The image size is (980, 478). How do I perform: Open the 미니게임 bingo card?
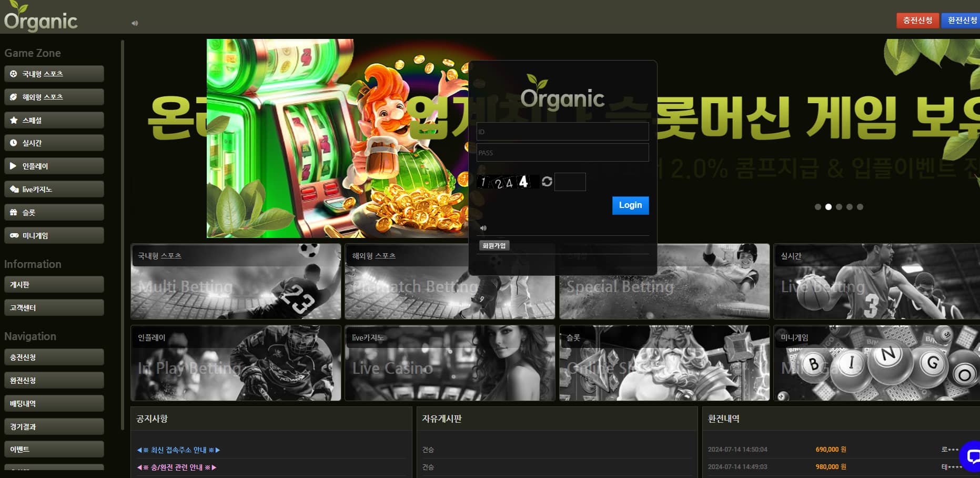876,363
